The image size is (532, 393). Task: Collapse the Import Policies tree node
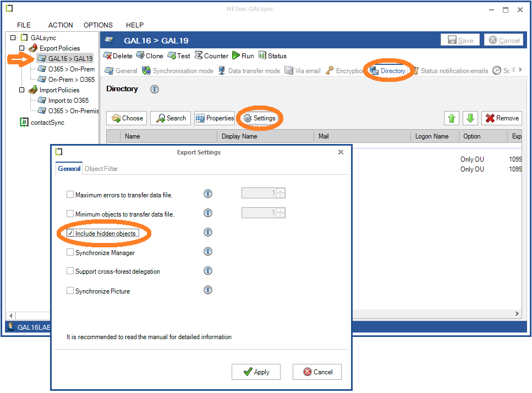[21, 90]
